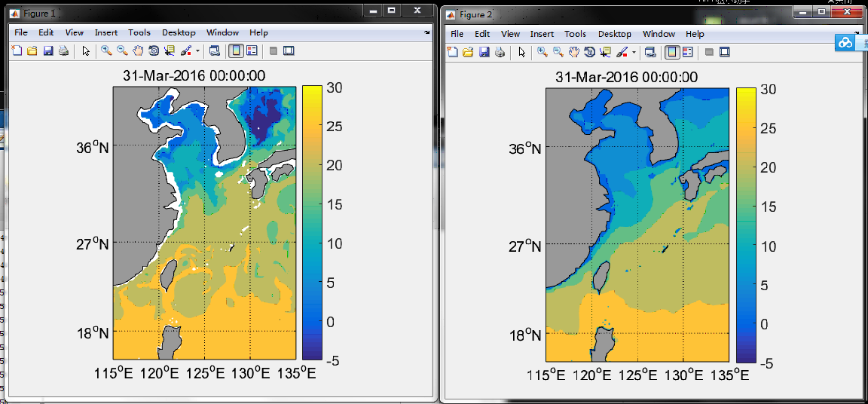This screenshot has width=868, height=404.
Task: Toggle Insert Colorbar button in Figure 1
Action: 235,51
